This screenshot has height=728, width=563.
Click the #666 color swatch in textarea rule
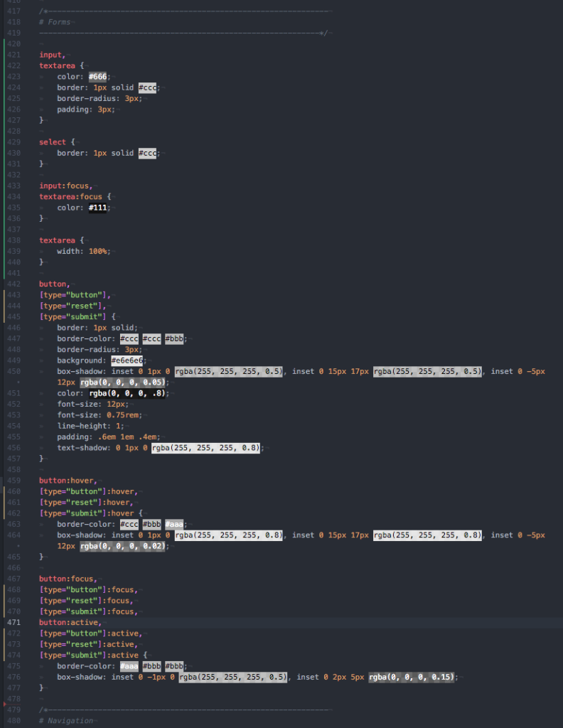99,77
